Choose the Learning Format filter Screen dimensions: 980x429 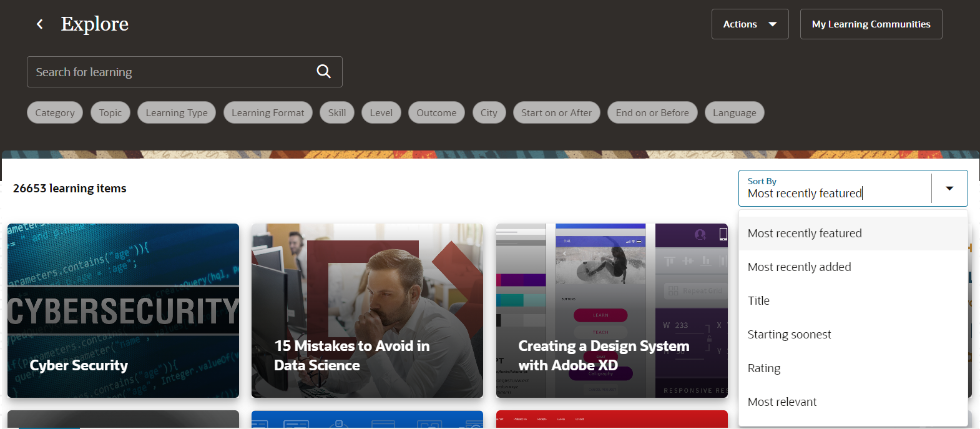[268, 112]
